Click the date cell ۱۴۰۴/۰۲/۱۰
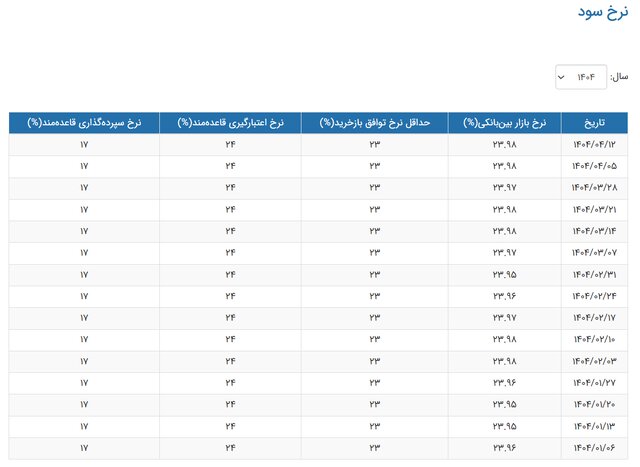This screenshot has height=467, width=640. tap(594, 339)
